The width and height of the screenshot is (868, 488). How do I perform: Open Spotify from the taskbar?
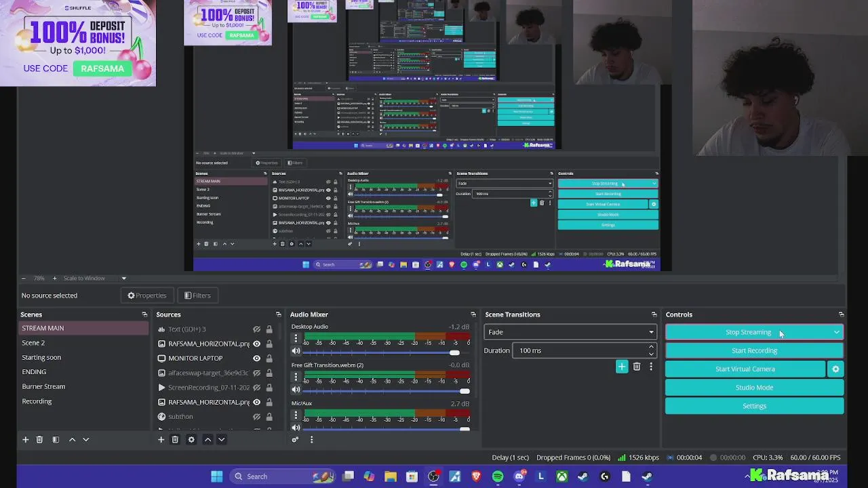498,476
